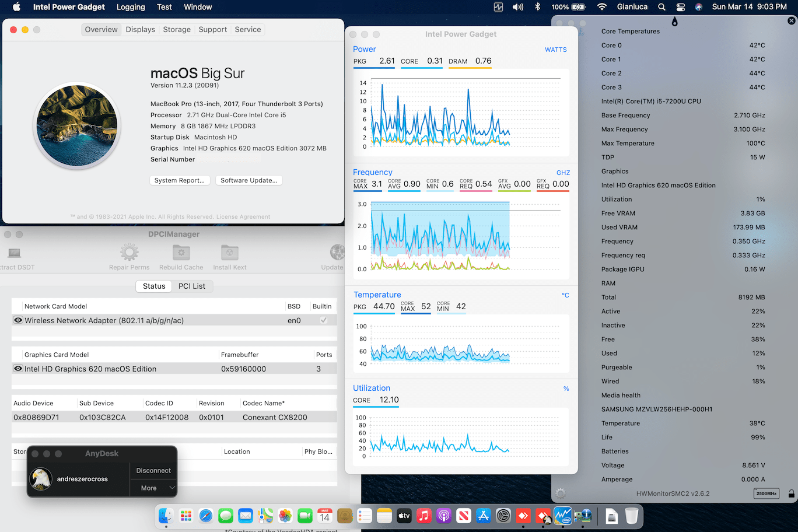Open the volume menu bar icon
The image size is (798, 532).
click(517, 7)
